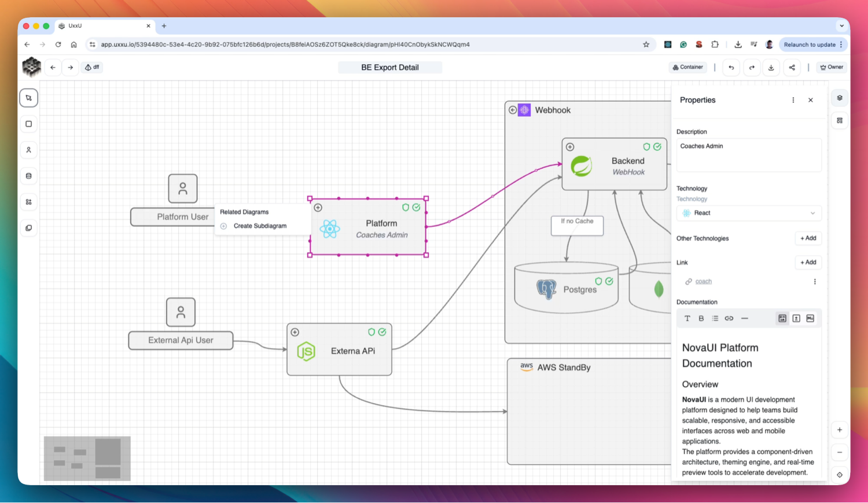Click the Description field with Coaches Admin
868x503 pixels.
[749, 155]
